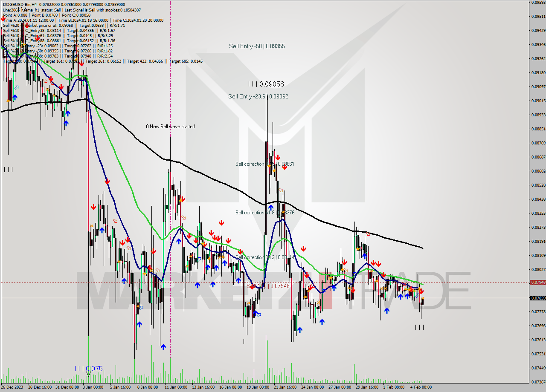Click the 0.08602 price axis label
Screen dimensions: 546x392
(537, 171)
